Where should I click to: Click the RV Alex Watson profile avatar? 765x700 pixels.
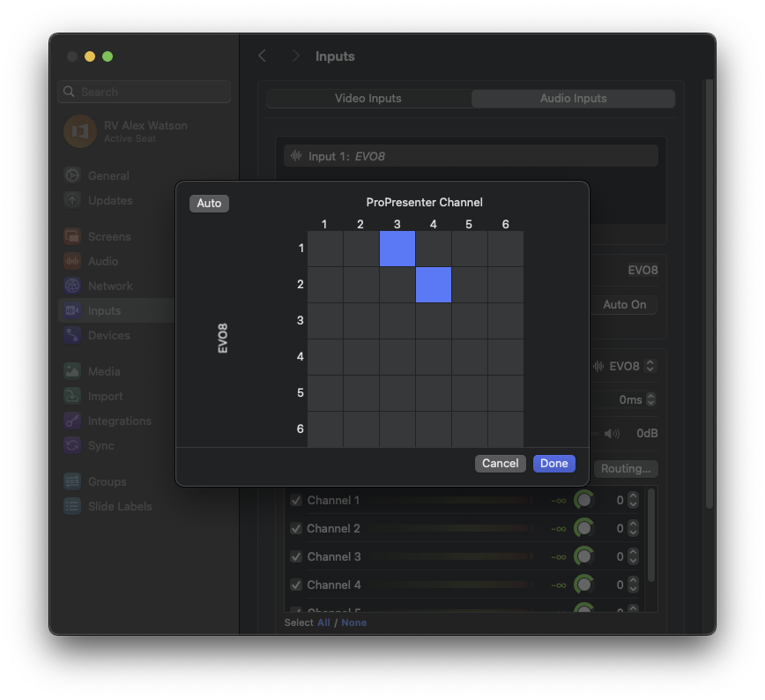click(80, 131)
